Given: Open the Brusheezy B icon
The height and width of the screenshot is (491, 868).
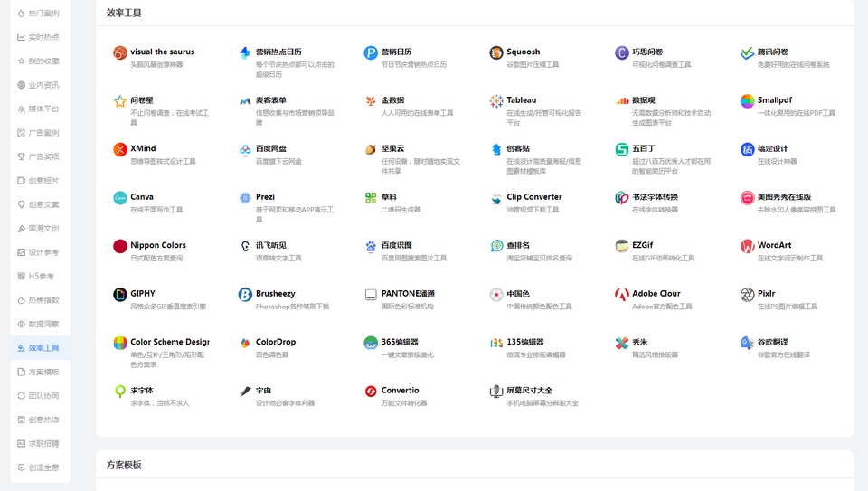Looking at the screenshot, I should pyautogui.click(x=245, y=295).
